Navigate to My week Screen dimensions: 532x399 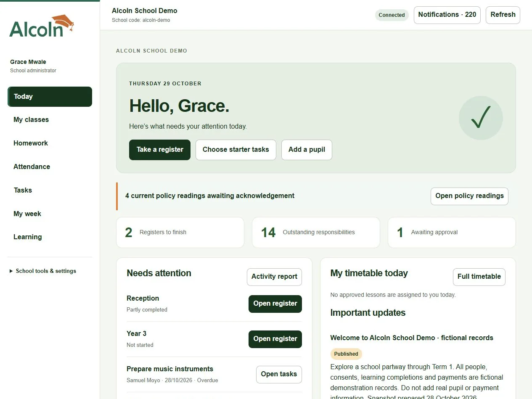coord(50,214)
